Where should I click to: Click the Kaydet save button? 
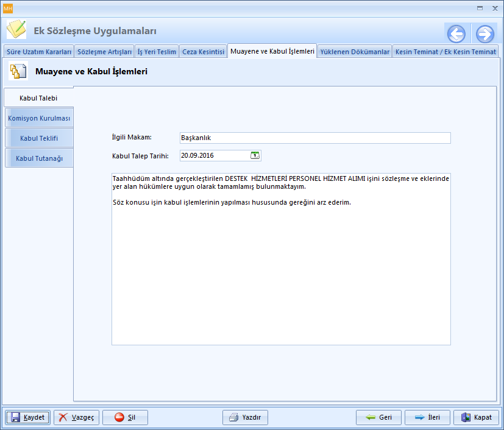[x=29, y=417]
